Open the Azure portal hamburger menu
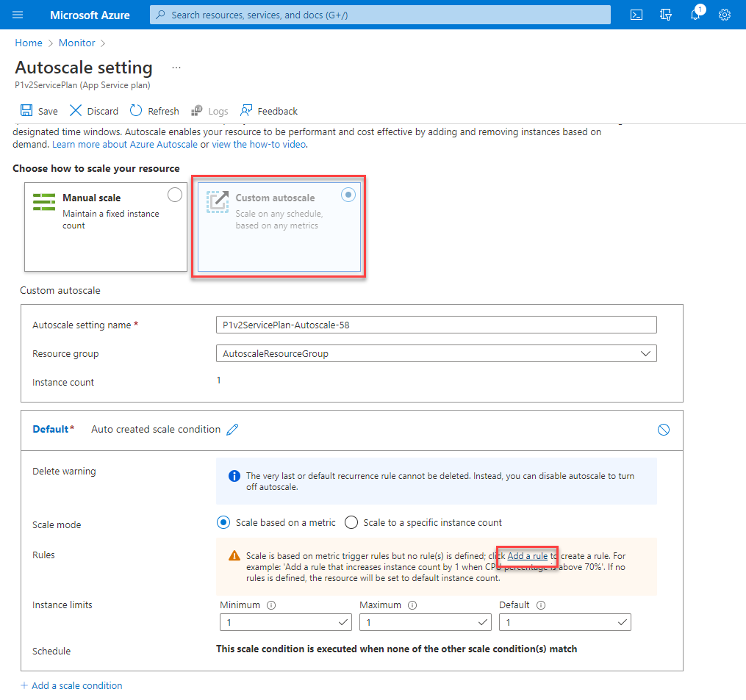746x700 pixels. [x=18, y=15]
